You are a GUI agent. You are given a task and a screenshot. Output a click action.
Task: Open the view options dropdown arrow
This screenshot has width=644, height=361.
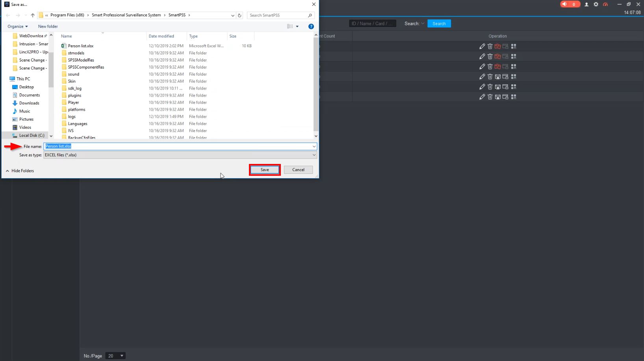297,26
